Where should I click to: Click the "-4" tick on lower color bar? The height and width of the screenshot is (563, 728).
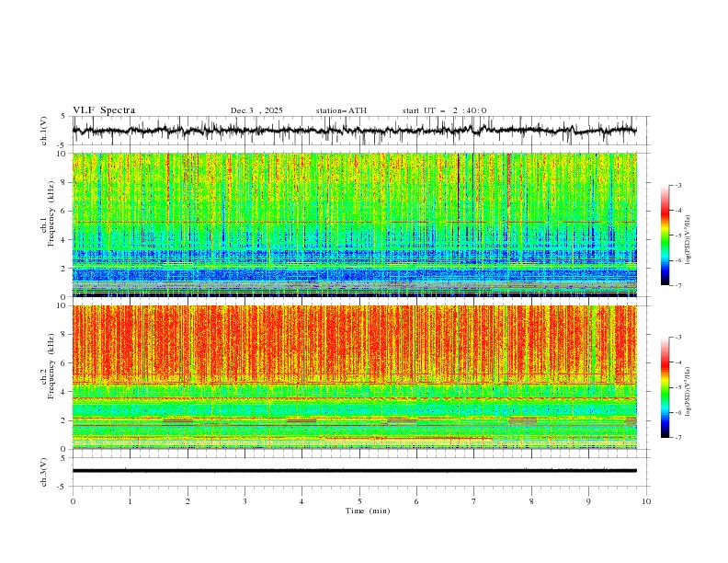[678, 362]
